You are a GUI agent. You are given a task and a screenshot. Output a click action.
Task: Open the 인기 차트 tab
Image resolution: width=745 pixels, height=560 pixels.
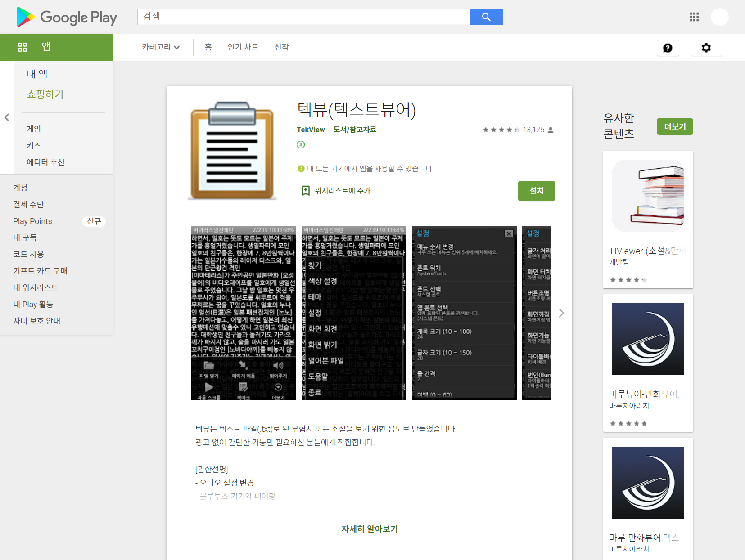[243, 47]
